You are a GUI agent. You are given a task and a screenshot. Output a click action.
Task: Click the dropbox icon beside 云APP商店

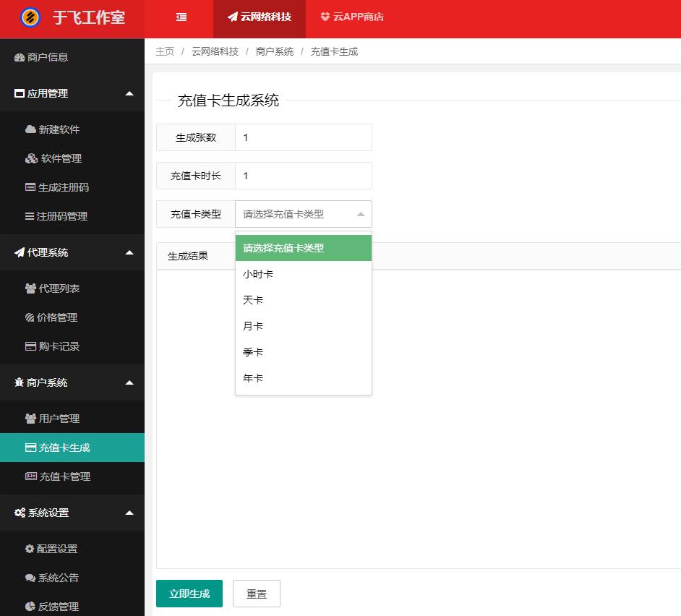(x=325, y=17)
